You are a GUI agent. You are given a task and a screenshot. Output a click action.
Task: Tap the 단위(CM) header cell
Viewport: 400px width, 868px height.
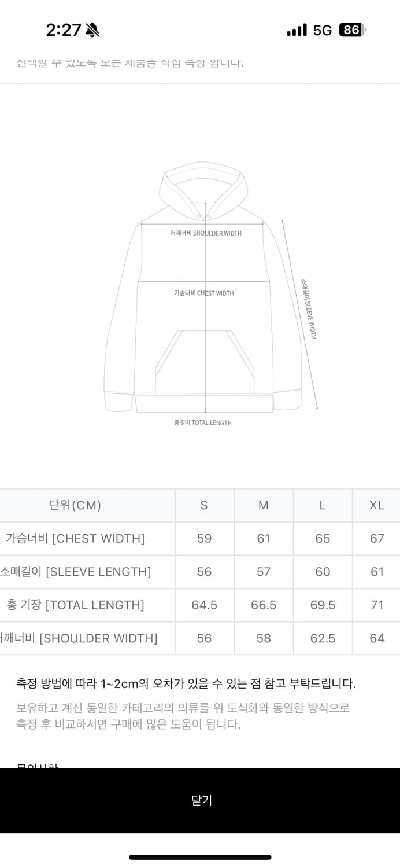point(75,505)
